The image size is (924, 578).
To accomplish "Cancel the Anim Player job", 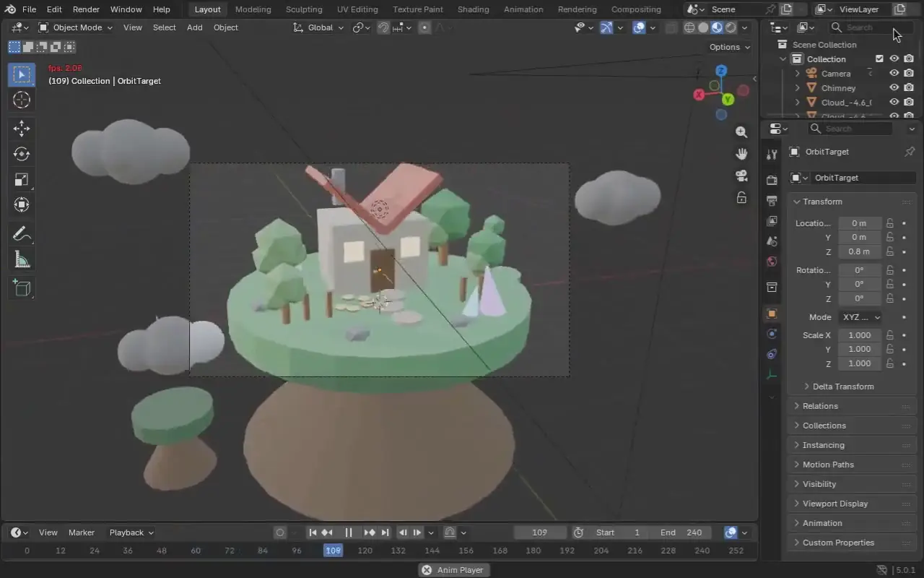I will click(x=427, y=570).
